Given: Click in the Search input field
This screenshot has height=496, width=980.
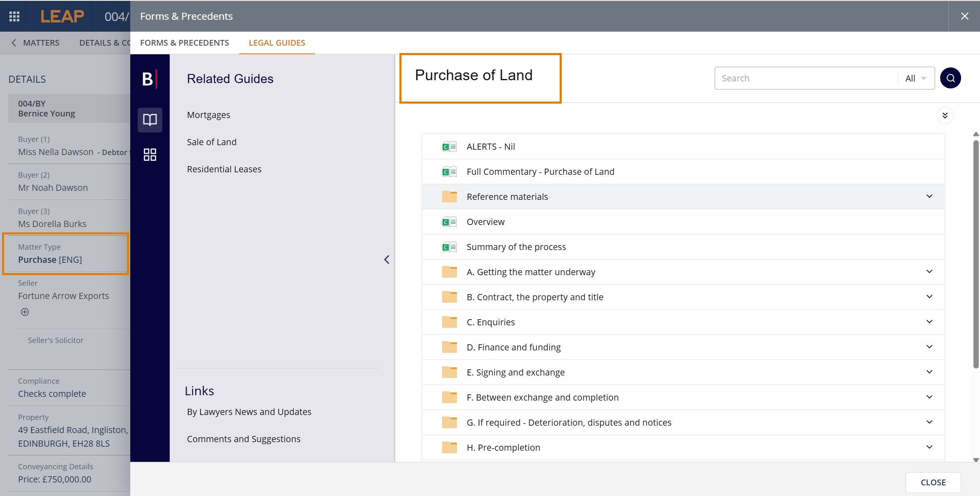Looking at the screenshot, I should tap(805, 78).
